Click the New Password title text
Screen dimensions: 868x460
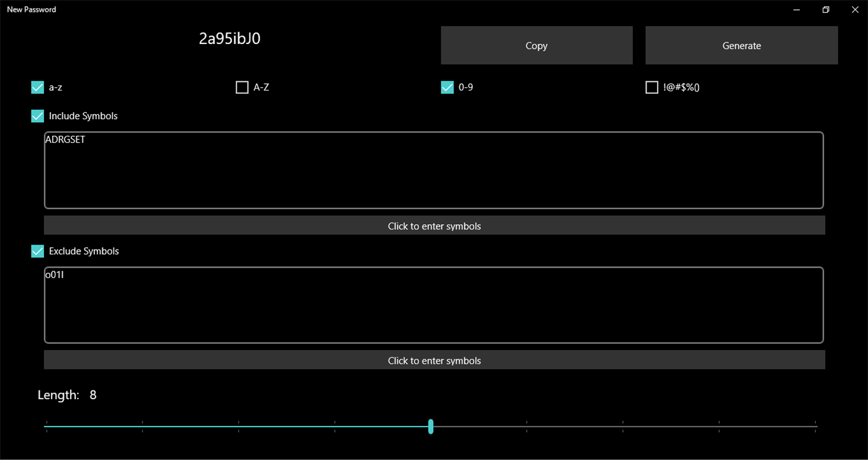(x=31, y=9)
